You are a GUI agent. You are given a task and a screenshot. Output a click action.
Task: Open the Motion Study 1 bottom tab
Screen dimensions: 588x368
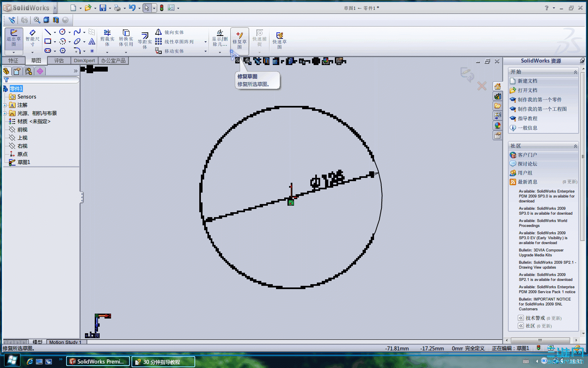point(65,342)
